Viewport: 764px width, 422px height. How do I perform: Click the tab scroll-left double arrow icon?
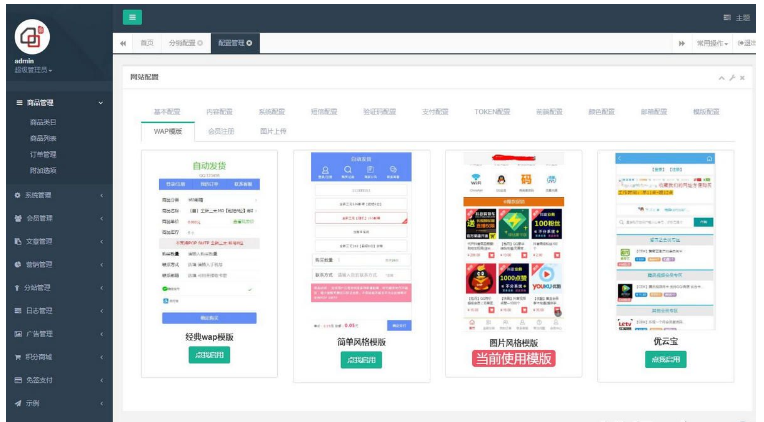coord(123,43)
